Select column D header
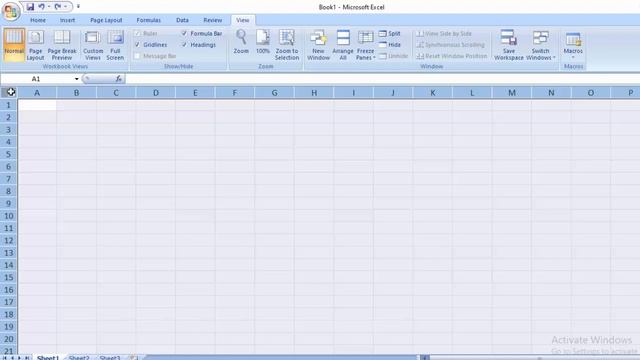 coord(156,93)
